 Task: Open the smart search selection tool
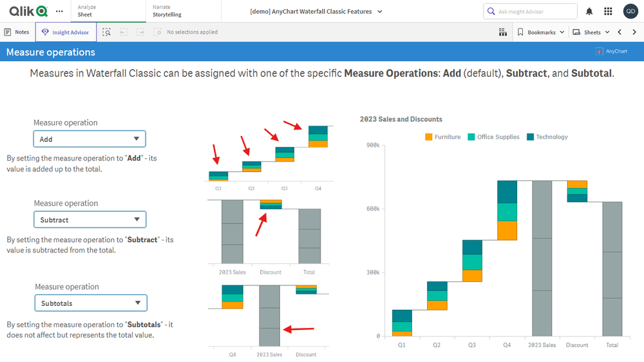[107, 32]
